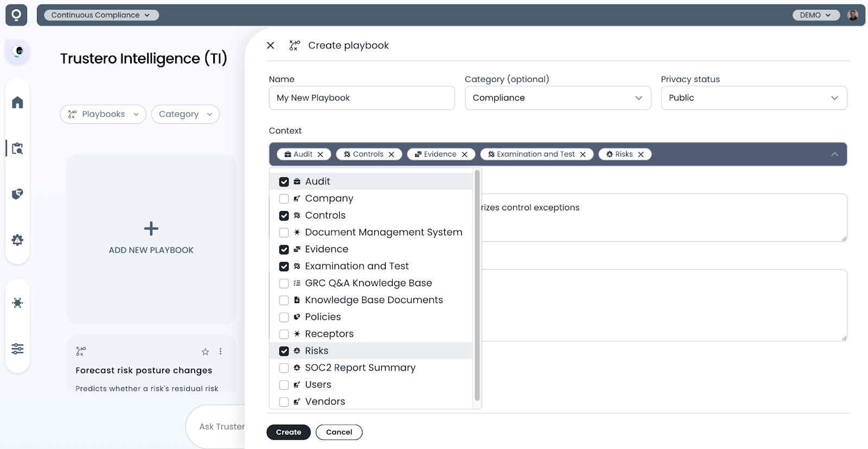The height and width of the screenshot is (449, 868).
Task: Click the user avatar
Action: [853, 15]
